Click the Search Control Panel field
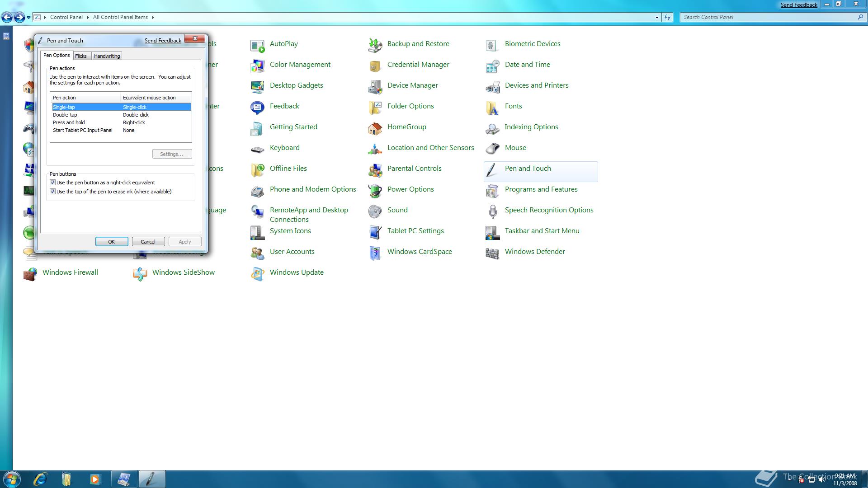868x488 pixels. click(x=769, y=17)
